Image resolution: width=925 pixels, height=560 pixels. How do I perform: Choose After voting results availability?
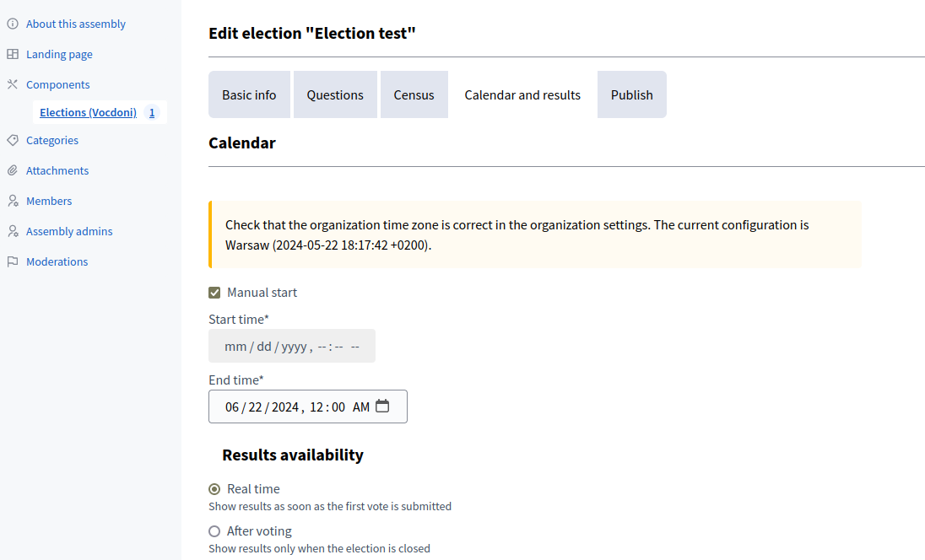214,531
